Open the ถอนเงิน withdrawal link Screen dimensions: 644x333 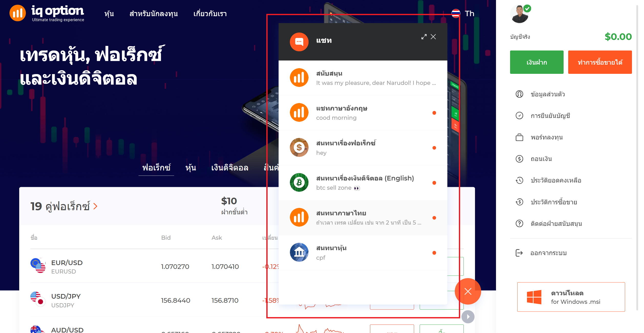[541, 159]
